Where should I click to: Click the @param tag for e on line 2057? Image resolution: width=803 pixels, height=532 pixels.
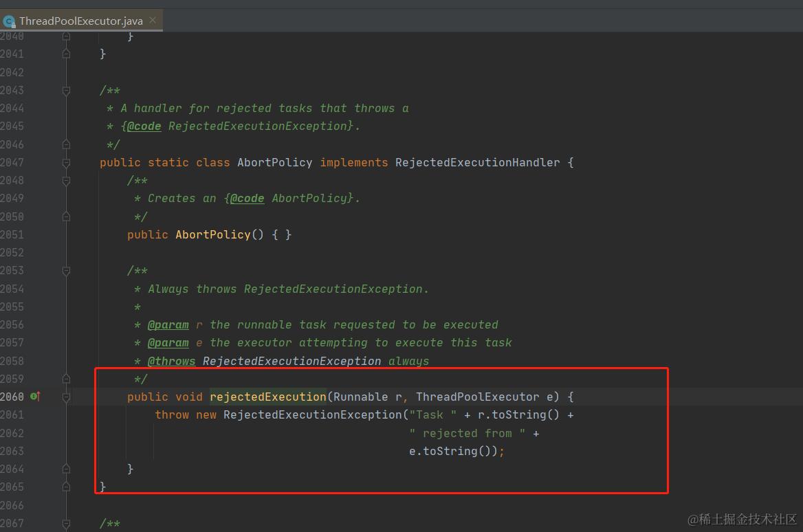tap(168, 342)
